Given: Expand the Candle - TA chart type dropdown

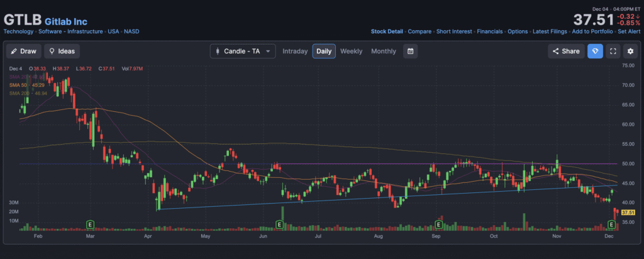Looking at the screenshot, I should click(243, 51).
